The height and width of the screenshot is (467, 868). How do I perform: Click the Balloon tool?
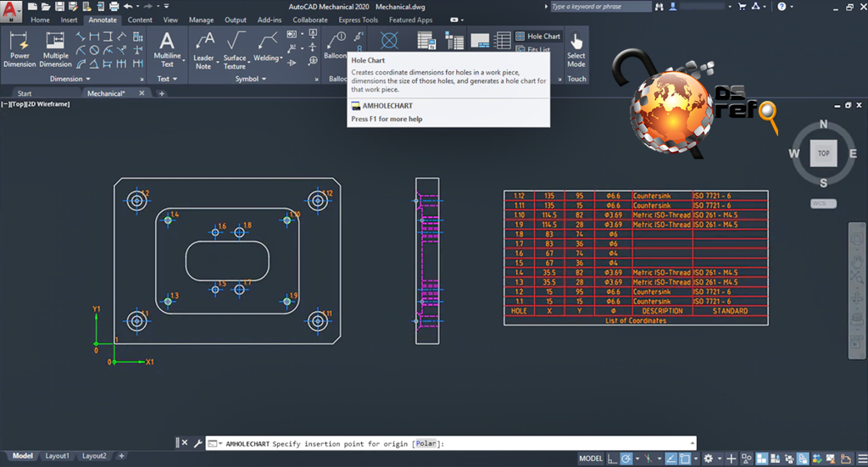[x=336, y=47]
